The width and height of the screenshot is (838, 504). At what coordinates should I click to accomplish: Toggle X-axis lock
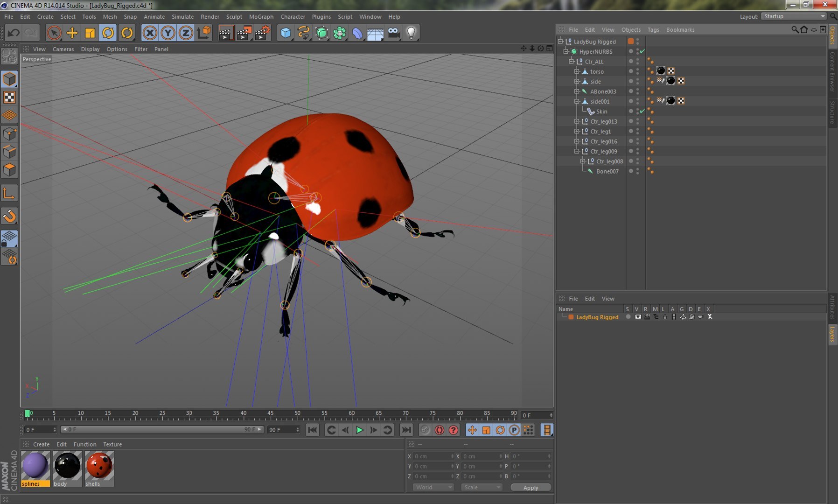click(150, 33)
